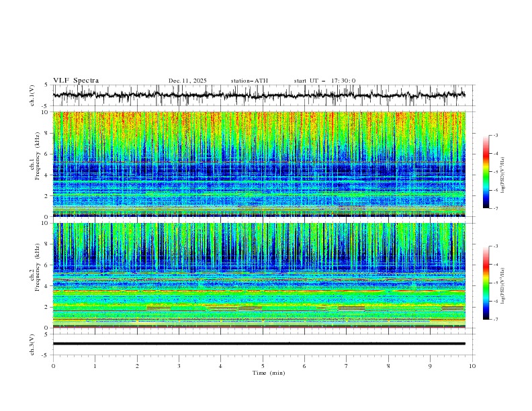Image resolution: width=532 pixels, height=411 pixels.
Task: Click the "station=ATH" header label
Action: pos(249,81)
